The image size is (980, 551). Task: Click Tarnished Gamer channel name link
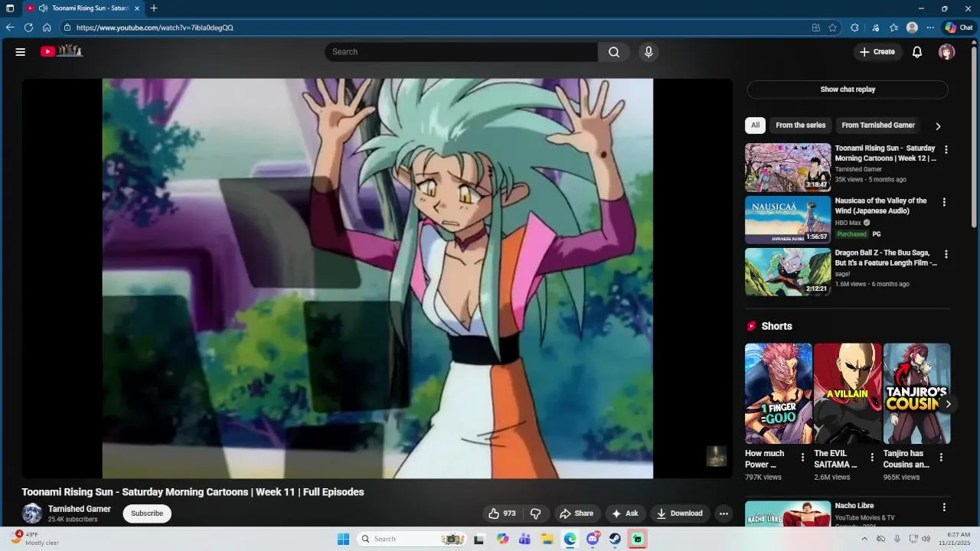(80, 509)
